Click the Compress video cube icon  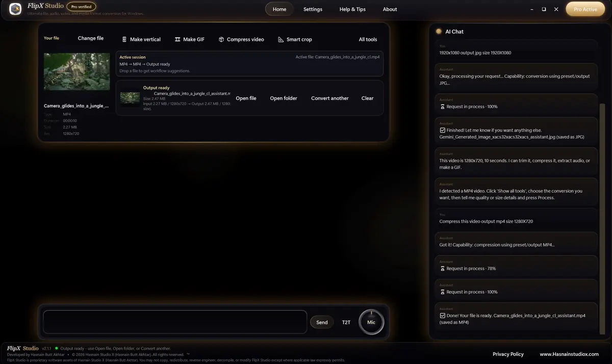point(221,39)
